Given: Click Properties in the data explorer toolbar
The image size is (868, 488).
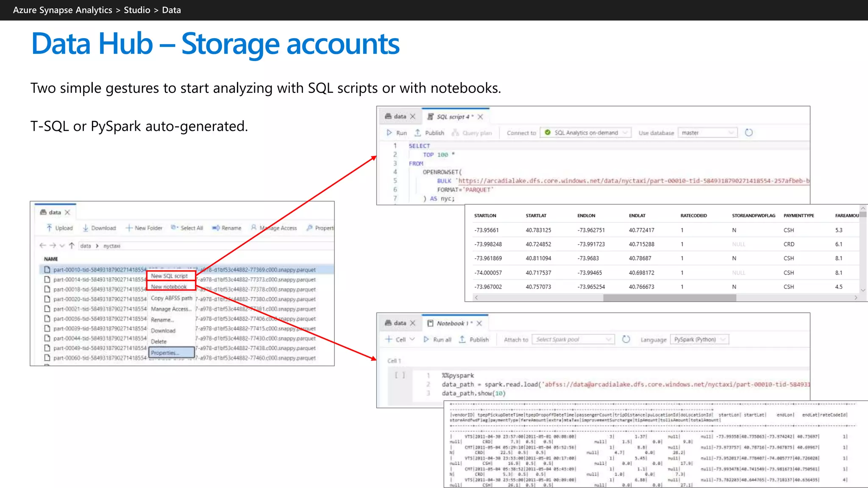Looking at the screenshot, I should [x=320, y=228].
